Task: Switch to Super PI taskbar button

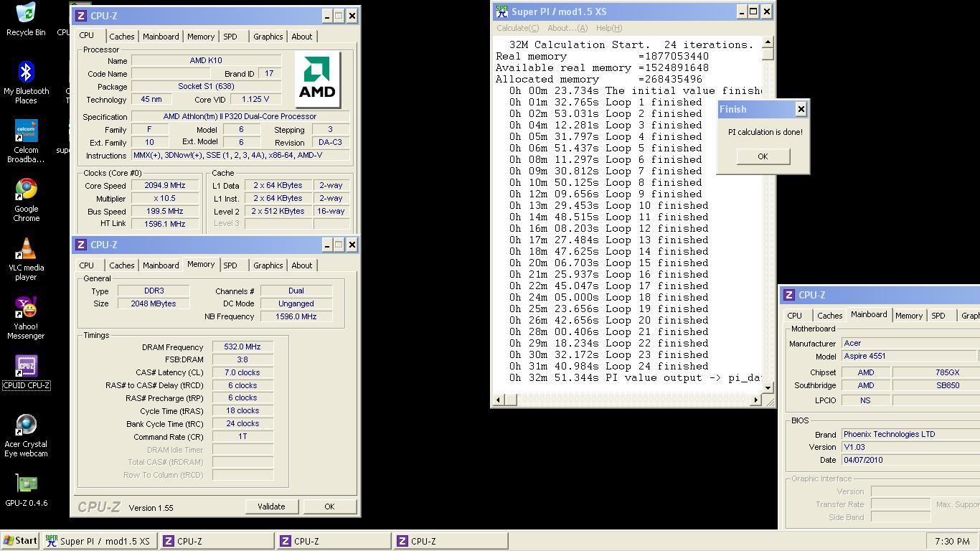Action: (x=98, y=541)
